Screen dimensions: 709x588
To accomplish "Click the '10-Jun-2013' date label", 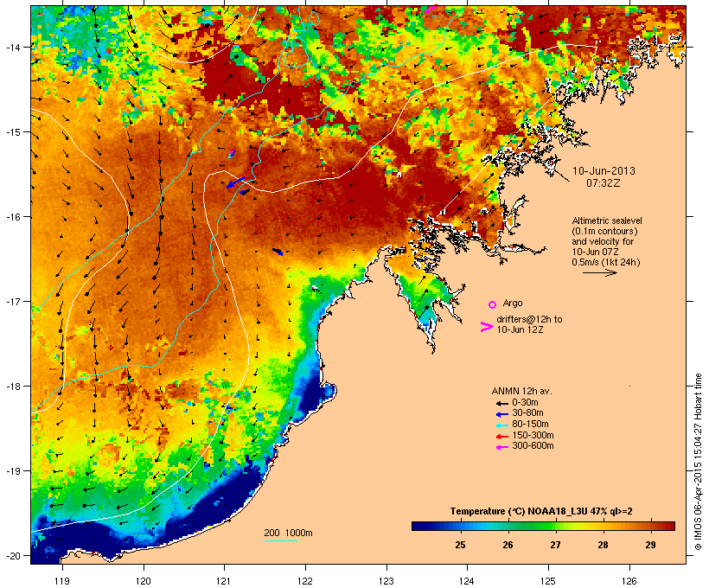I will click(604, 171).
